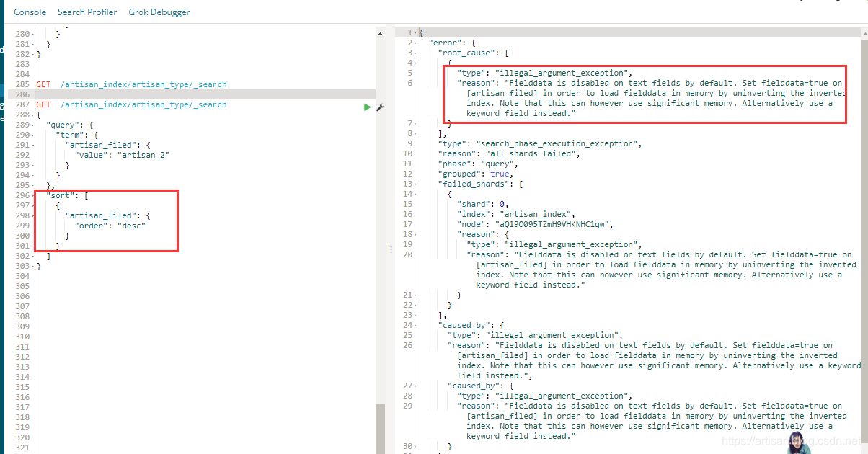The image size is (868, 454).
Task: Switch to Search Profiler tab
Action: [87, 12]
